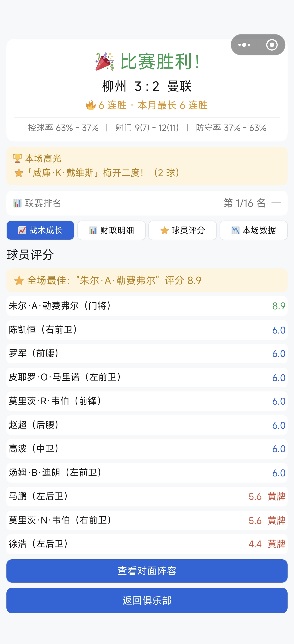The height and width of the screenshot is (644, 294).
Task: Tap the bar chart icon beside 联赛排名
Action: [17, 203]
